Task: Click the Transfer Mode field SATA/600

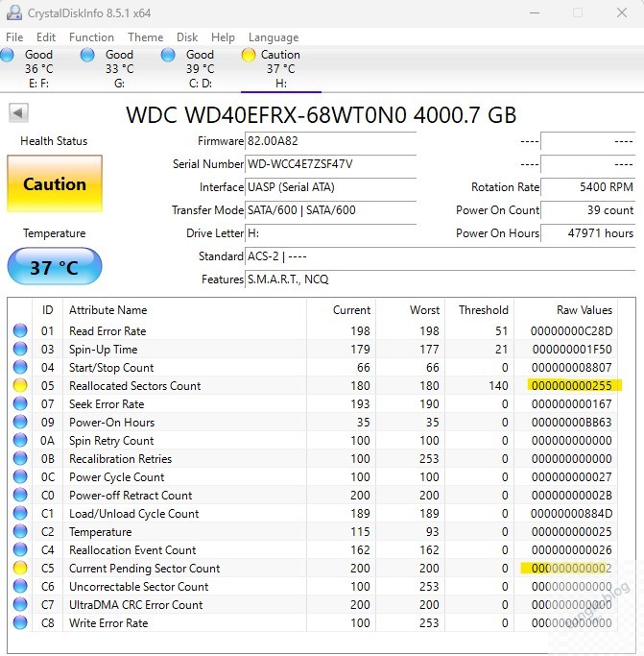Action: (x=330, y=210)
